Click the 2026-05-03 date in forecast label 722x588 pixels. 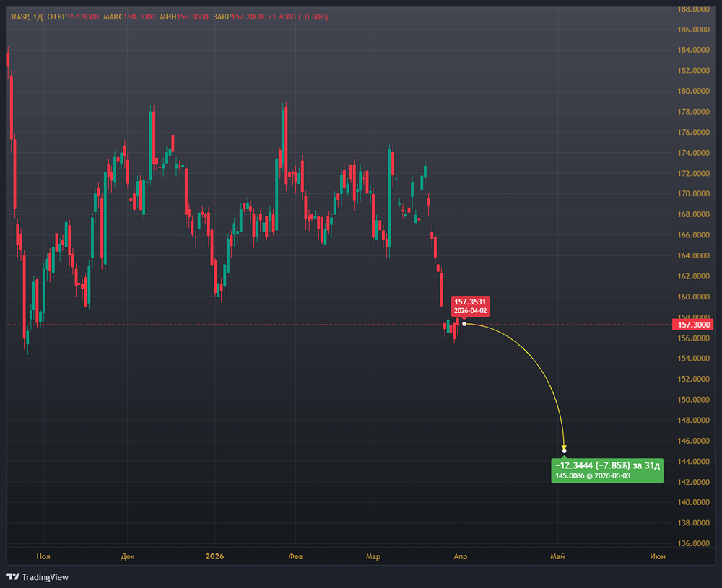pyautogui.click(x=612, y=475)
